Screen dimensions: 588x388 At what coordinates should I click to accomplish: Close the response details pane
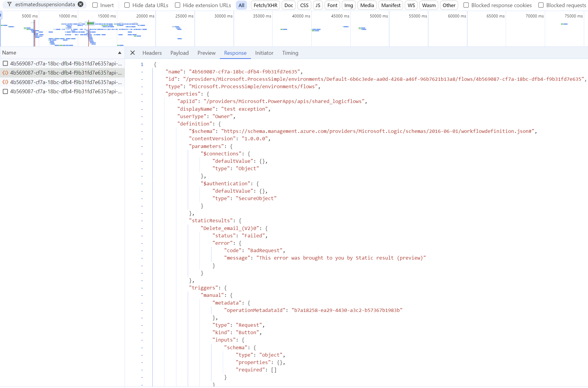(132, 53)
